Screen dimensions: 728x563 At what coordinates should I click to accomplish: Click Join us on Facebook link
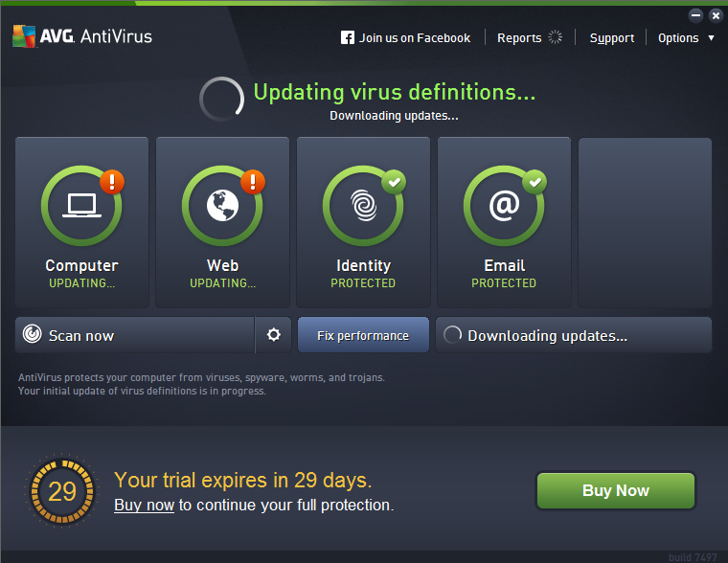tap(414, 38)
